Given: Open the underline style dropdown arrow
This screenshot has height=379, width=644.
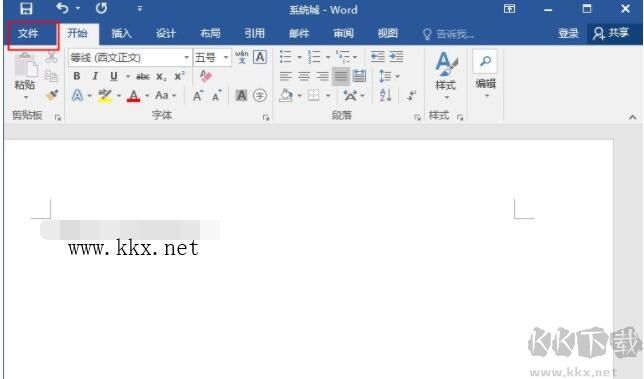Looking at the screenshot, I should click(x=128, y=76).
